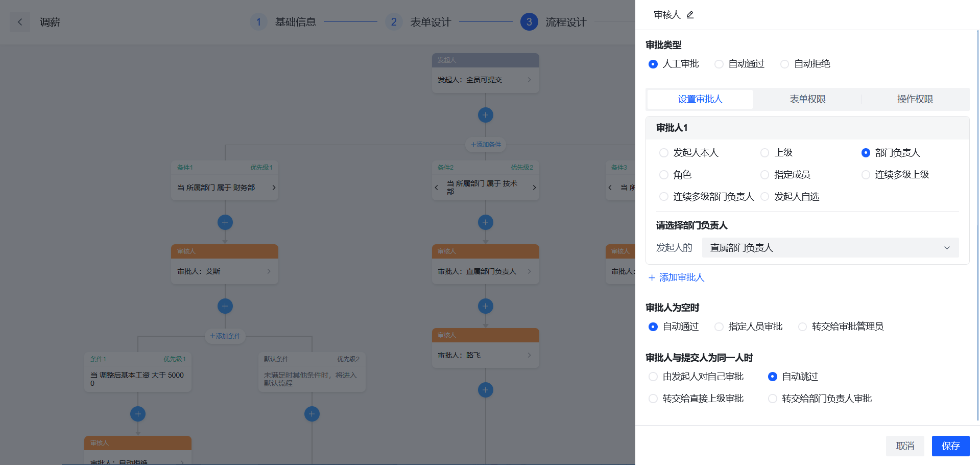
Task: Click plus node below 技术部 condition card
Action: point(485,222)
